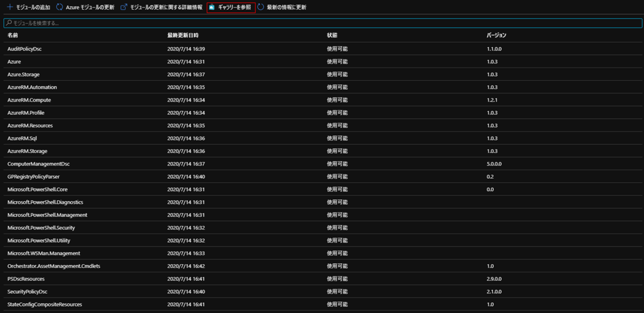Image resolution: width=644 pixels, height=313 pixels.
Task: Select AzureRM.Sql module
Action: (x=23, y=138)
